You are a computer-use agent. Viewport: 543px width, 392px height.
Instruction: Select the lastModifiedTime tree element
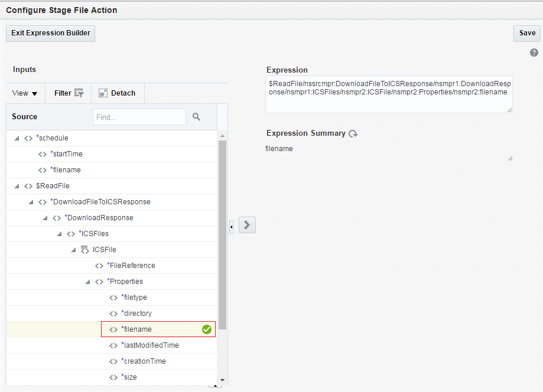click(149, 345)
